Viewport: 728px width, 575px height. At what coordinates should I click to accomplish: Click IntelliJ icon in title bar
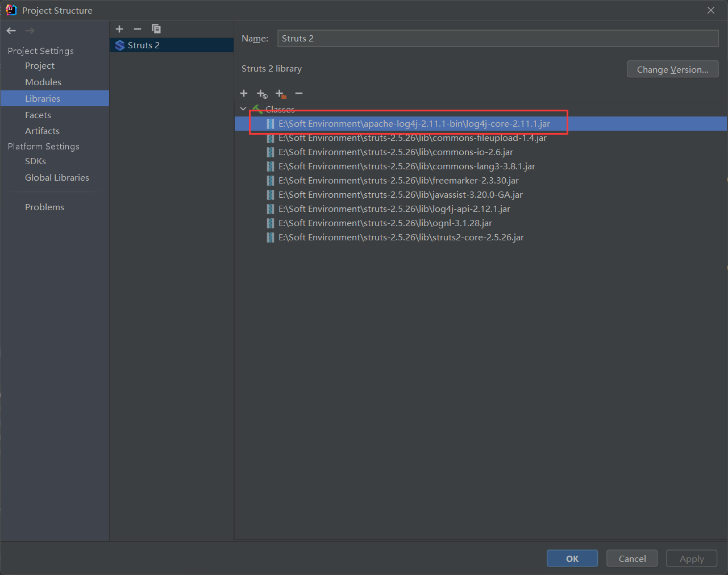click(11, 10)
